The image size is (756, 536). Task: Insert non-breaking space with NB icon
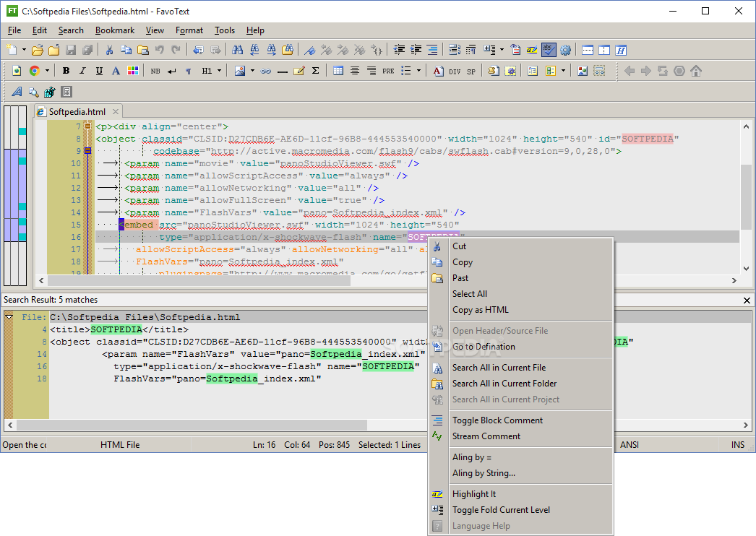point(155,71)
